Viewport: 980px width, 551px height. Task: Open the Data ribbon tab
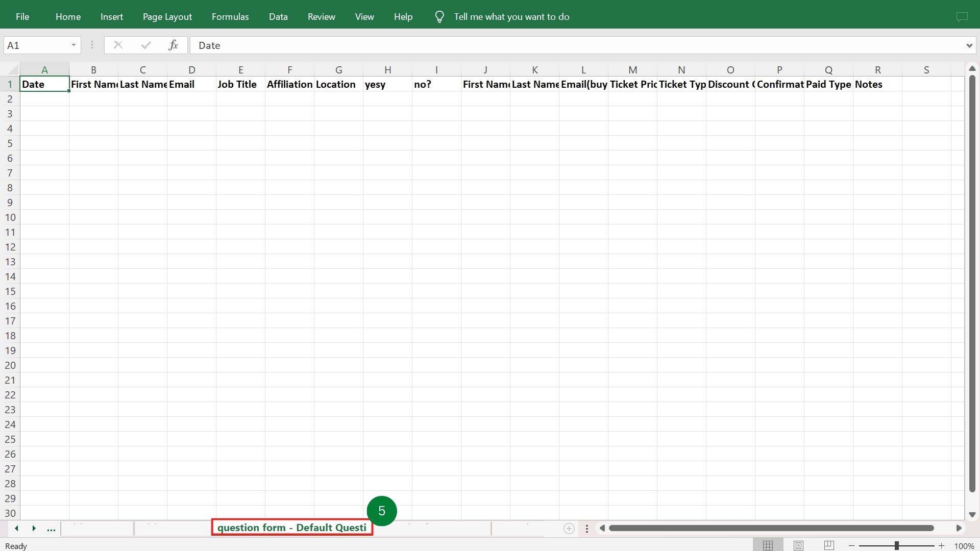278,17
